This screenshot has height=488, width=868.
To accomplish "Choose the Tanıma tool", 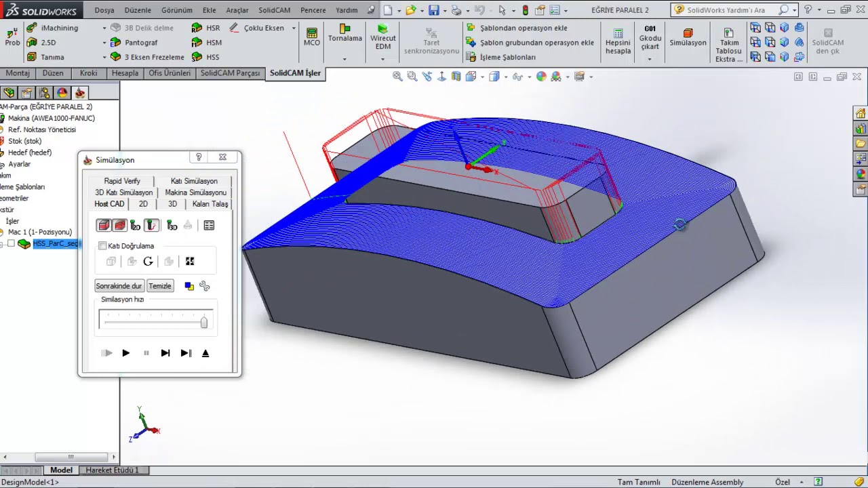I will pos(45,57).
